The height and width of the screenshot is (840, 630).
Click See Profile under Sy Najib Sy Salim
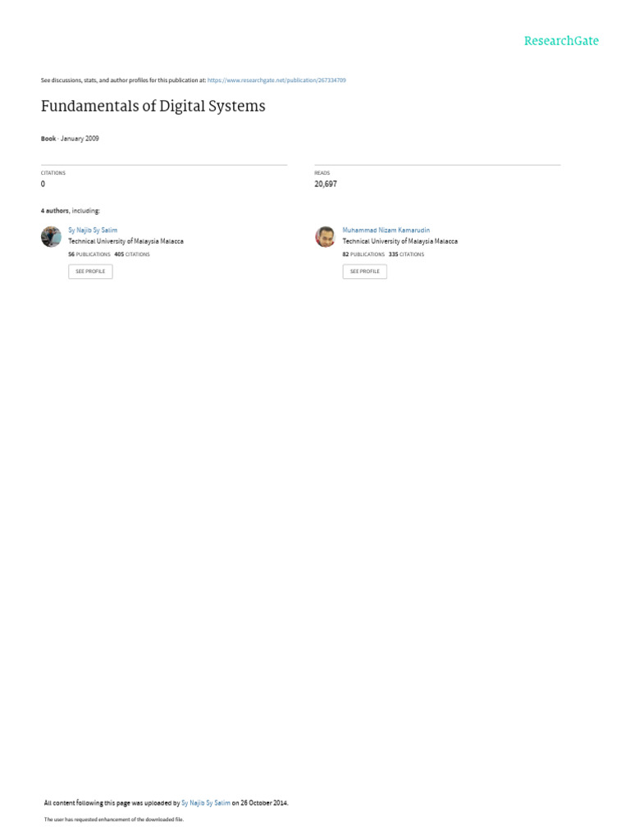click(x=90, y=272)
